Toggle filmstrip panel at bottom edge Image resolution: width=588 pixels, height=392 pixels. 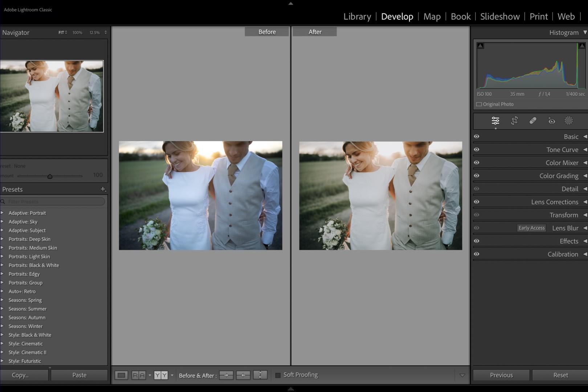pos(290,389)
